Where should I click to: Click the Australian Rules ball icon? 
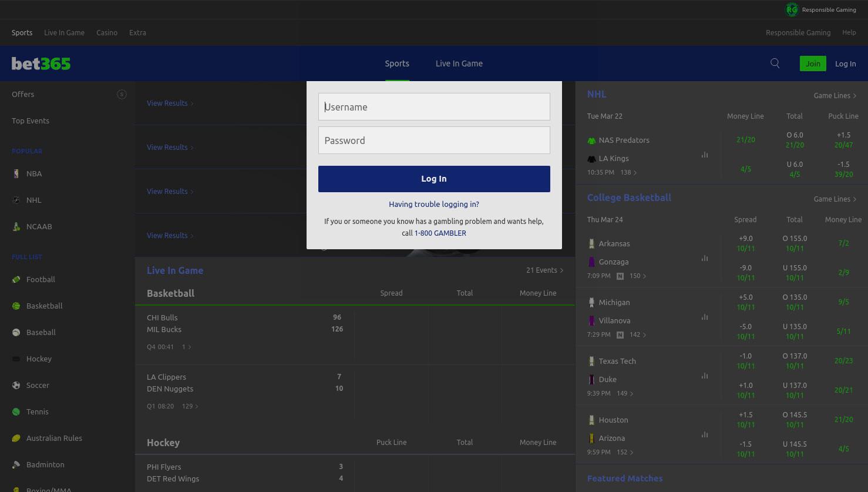coord(16,438)
